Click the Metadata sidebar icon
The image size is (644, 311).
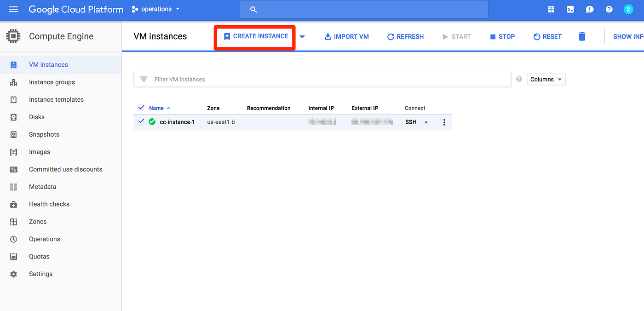(13, 187)
